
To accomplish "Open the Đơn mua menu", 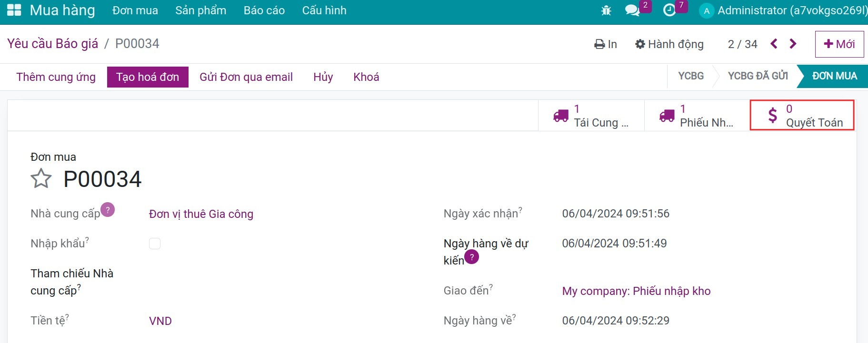I will [135, 10].
